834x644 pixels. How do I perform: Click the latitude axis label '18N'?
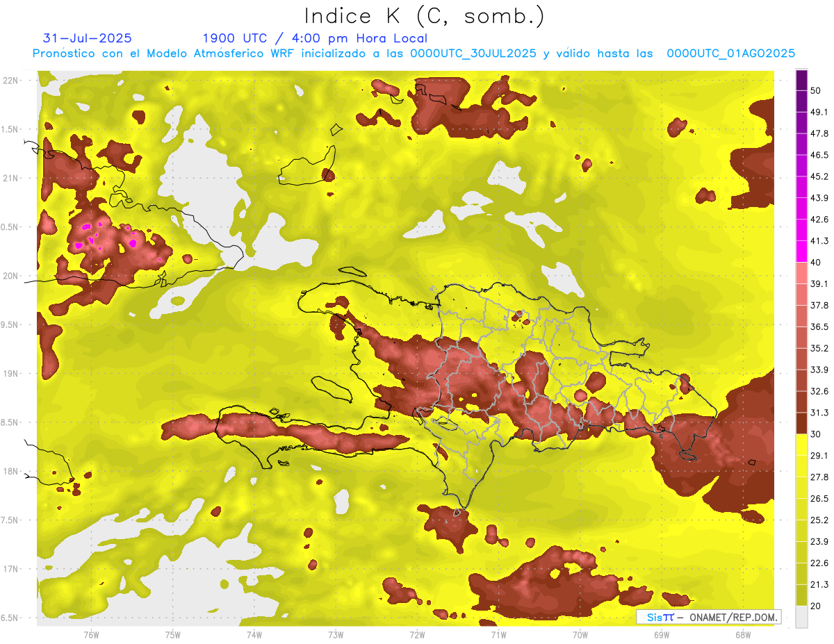pos(12,472)
